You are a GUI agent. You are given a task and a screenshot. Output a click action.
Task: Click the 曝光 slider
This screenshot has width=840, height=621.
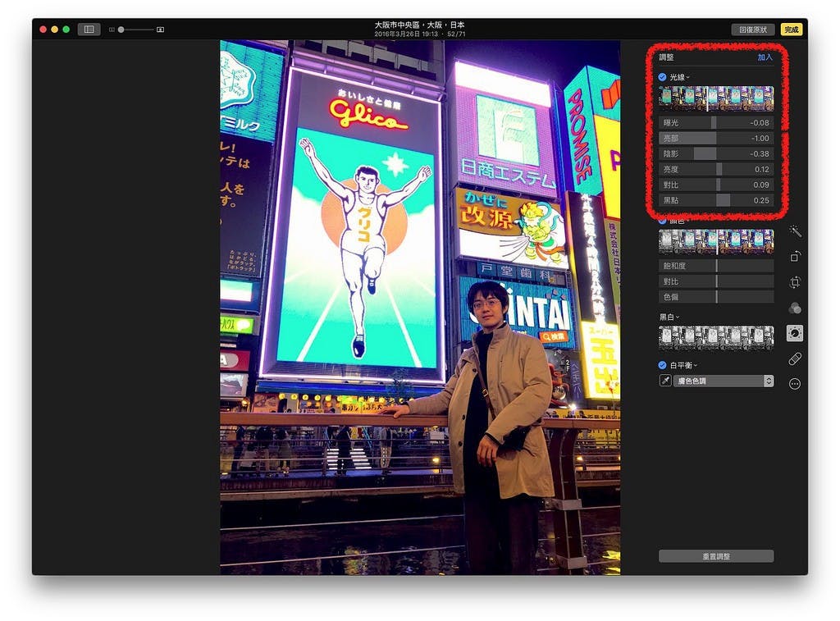click(716, 123)
